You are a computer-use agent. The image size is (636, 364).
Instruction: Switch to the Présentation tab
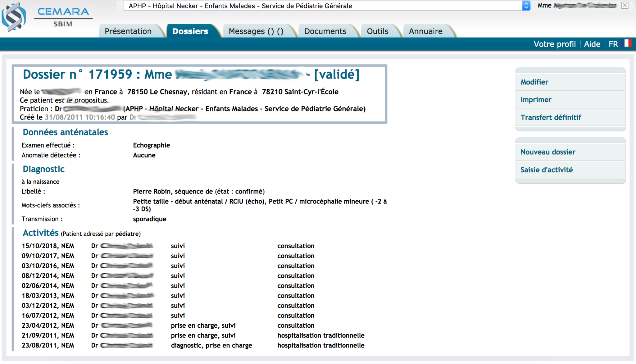[x=128, y=31]
